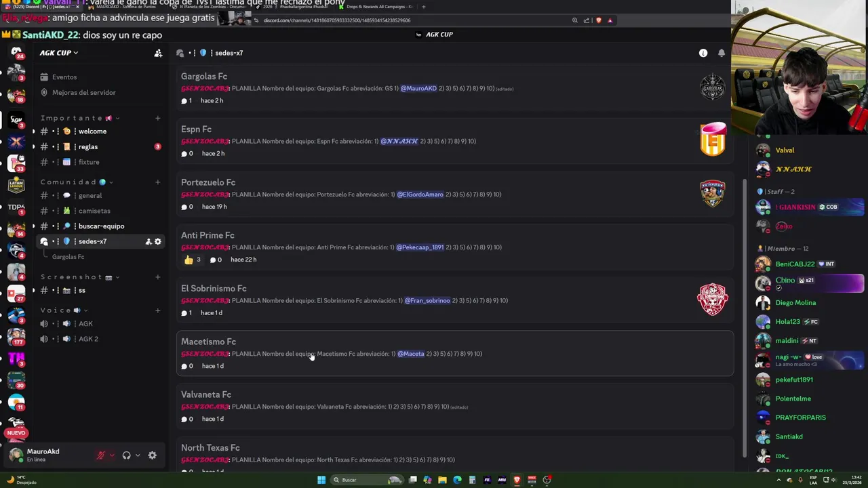This screenshot has height=488, width=868.
Task: Open the Gargolas Fc thread in sidebar
Action: coord(68,257)
